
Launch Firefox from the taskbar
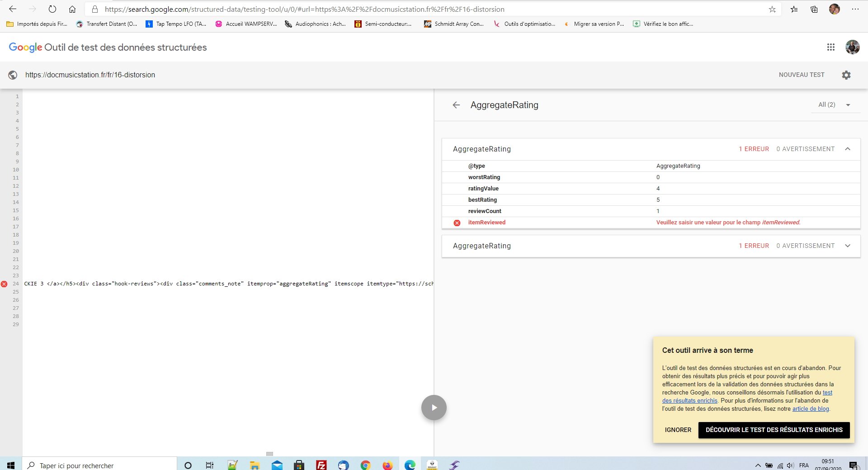pyautogui.click(x=388, y=465)
